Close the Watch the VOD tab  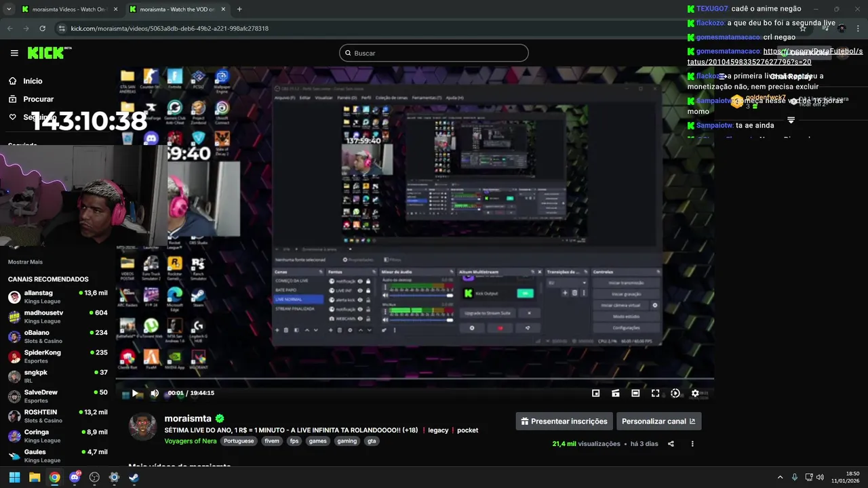(x=224, y=9)
